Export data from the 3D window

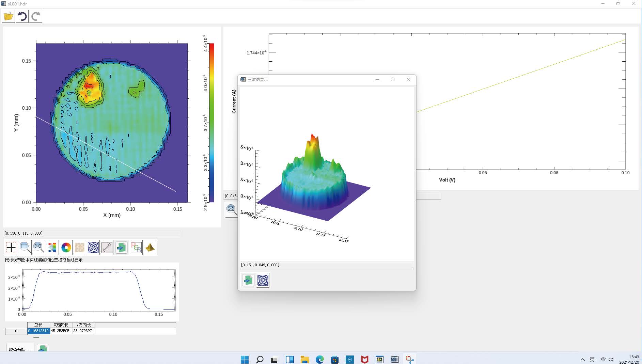248,280
